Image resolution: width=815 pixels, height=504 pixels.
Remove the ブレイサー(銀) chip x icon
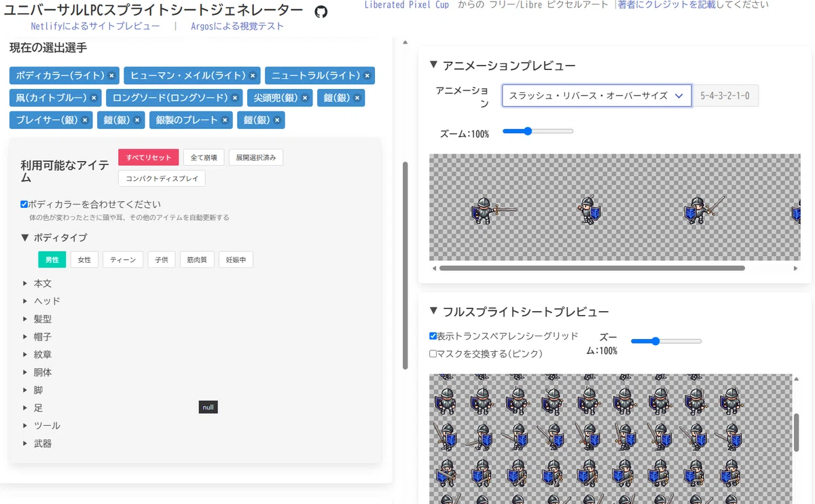[x=85, y=120]
